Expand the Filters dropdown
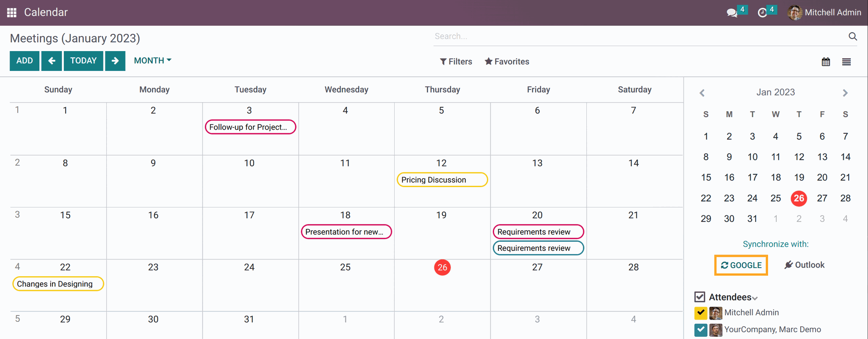Viewport: 868px width, 339px height. point(456,61)
